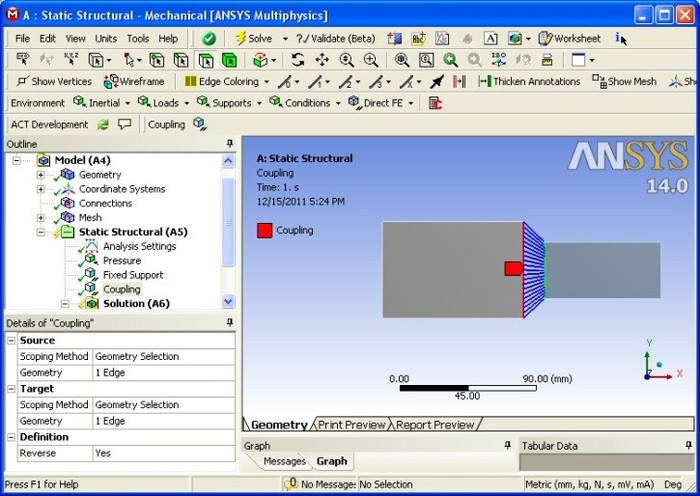Toggle Show Vertices

54,82
